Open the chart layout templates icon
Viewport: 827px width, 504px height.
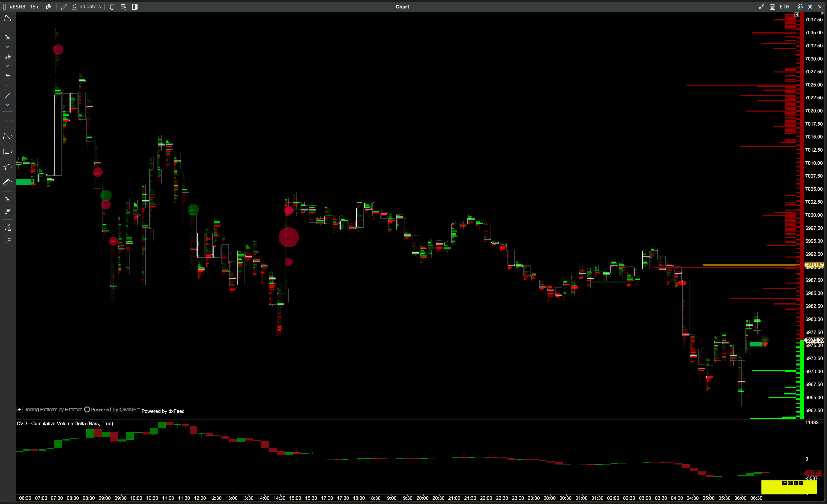[123, 7]
